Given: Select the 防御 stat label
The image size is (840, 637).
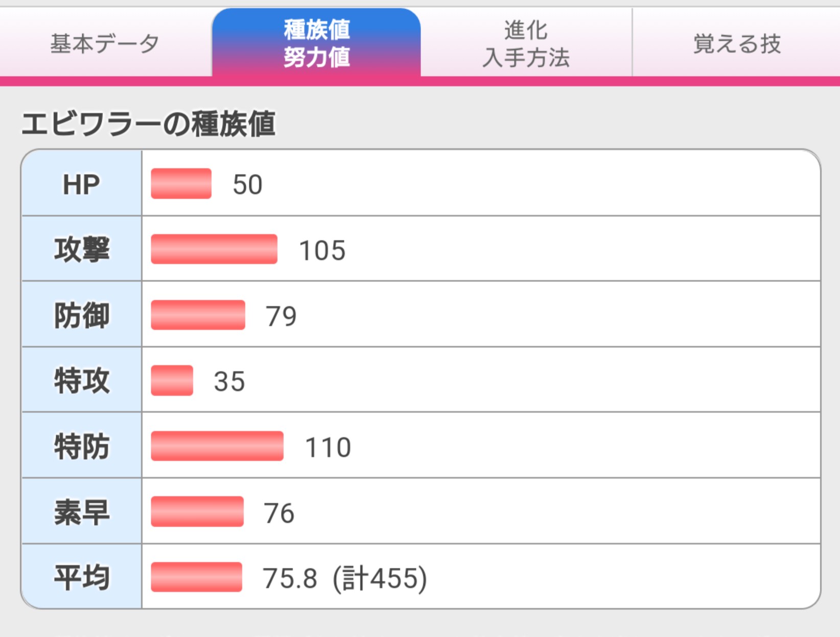Looking at the screenshot, I should [x=81, y=315].
